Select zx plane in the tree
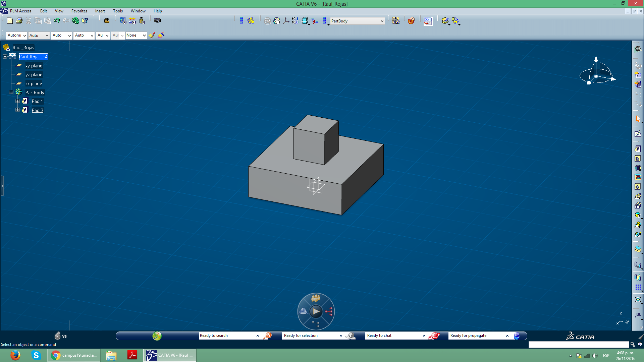Screen dimensions: 644x362 [x=34, y=83]
